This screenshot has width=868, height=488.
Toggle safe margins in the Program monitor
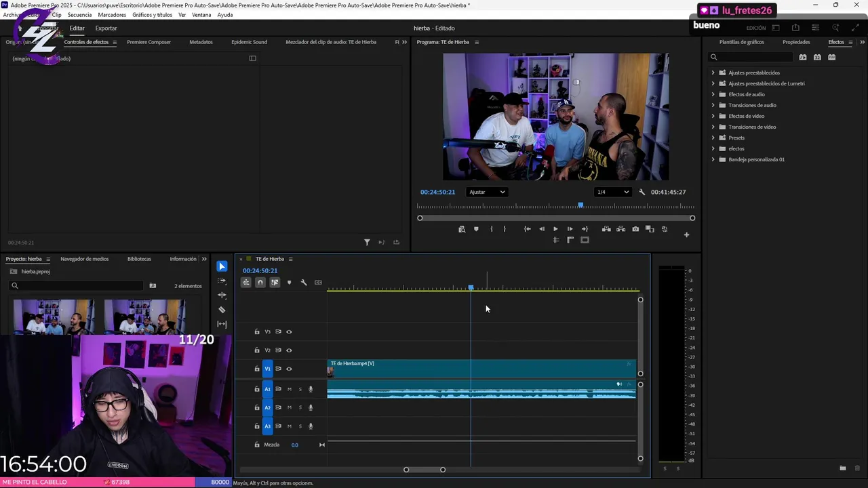point(585,240)
